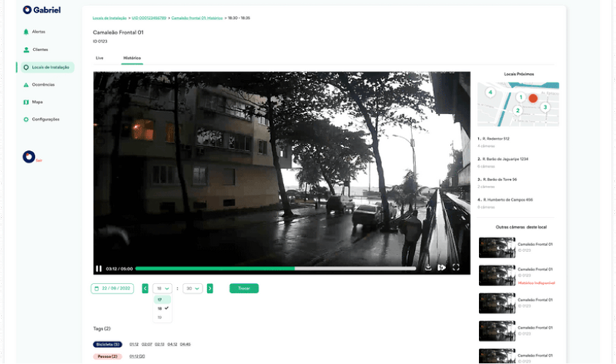The width and height of the screenshot is (616, 364).
Task: Open nearby location R. Barão da Torre 56
Action: pyautogui.click(x=499, y=179)
